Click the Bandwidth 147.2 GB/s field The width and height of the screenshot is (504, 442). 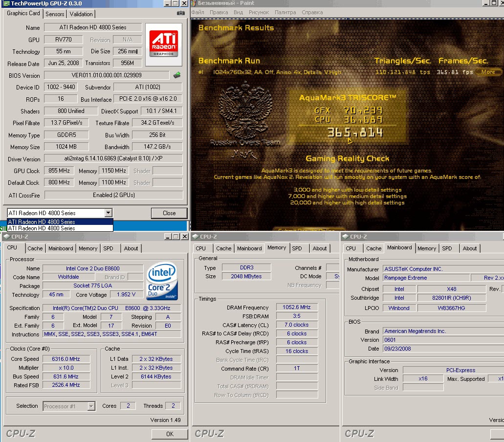pos(157,147)
